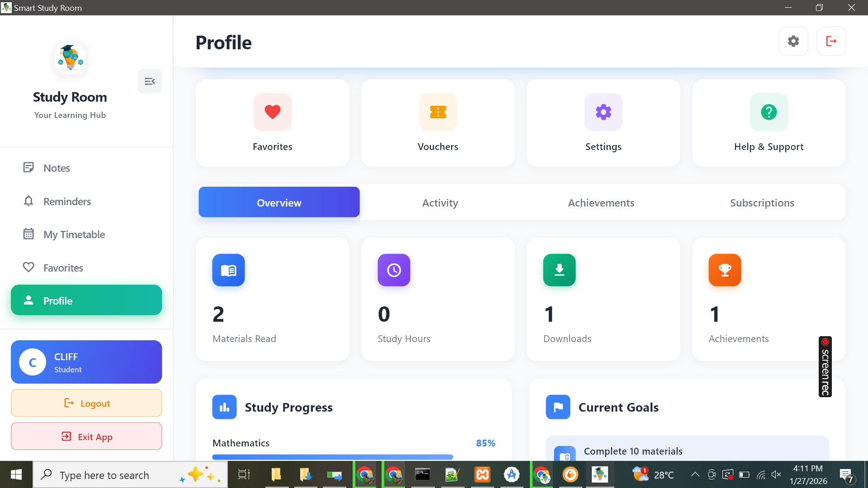The image size is (868, 488).
Task: Switch to the Achievements tab
Action: tap(601, 202)
